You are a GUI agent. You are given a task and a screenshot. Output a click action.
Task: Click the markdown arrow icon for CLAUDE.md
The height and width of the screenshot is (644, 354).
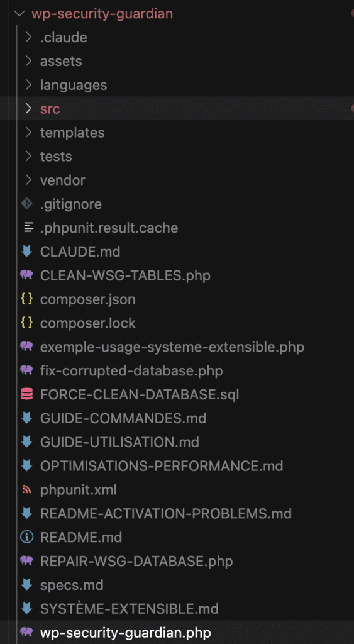26,252
